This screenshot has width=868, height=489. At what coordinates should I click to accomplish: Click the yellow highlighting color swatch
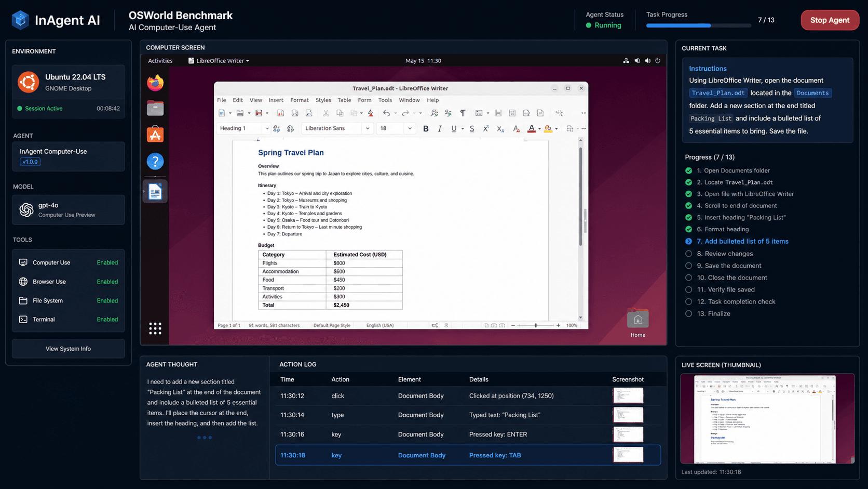548,129
